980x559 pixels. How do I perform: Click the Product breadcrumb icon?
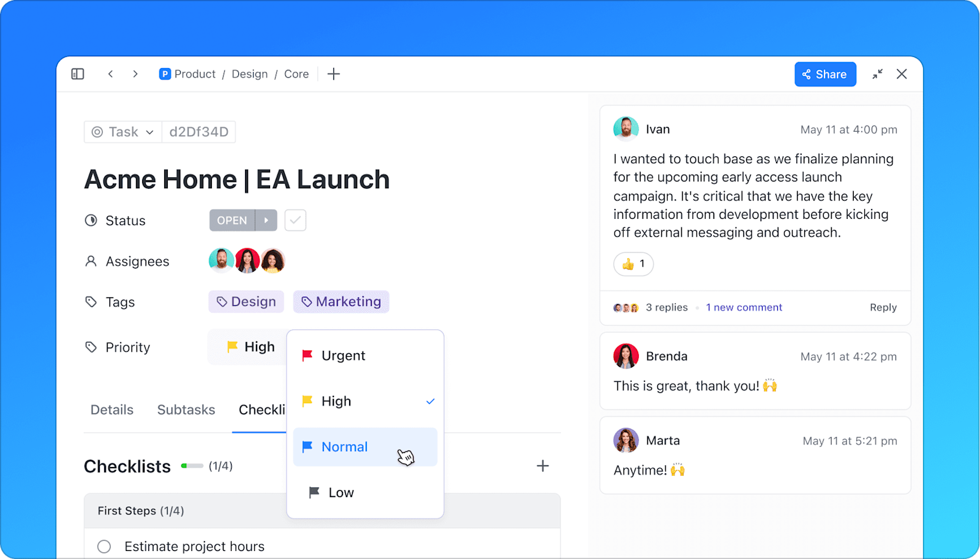click(x=164, y=74)
